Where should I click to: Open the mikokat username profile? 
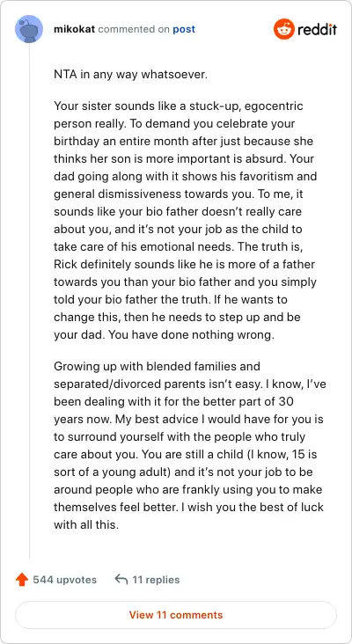(x=74, y=30)
